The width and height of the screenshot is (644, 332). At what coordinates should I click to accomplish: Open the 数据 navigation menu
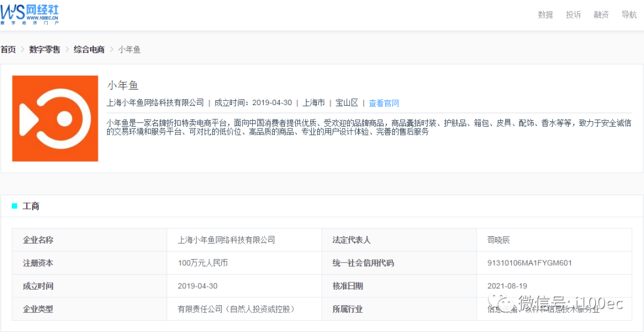[x=546, y=15]
